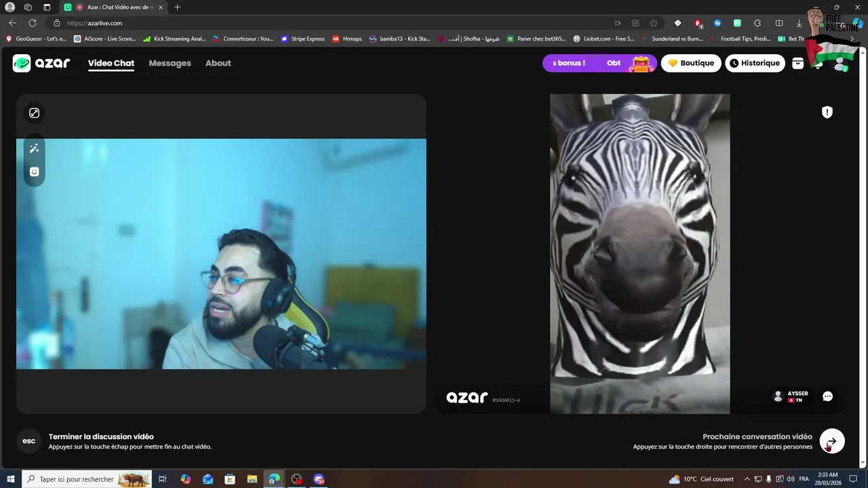
Task: Open the Hrmaps bookmark
Action: [347, 39]
